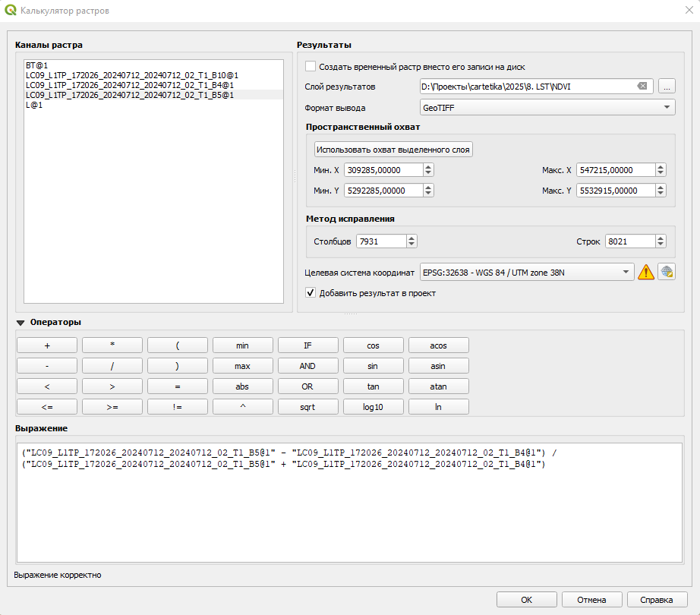Click the Max Y value field
This screenshot has width=700, height=615.
[616, 191]
